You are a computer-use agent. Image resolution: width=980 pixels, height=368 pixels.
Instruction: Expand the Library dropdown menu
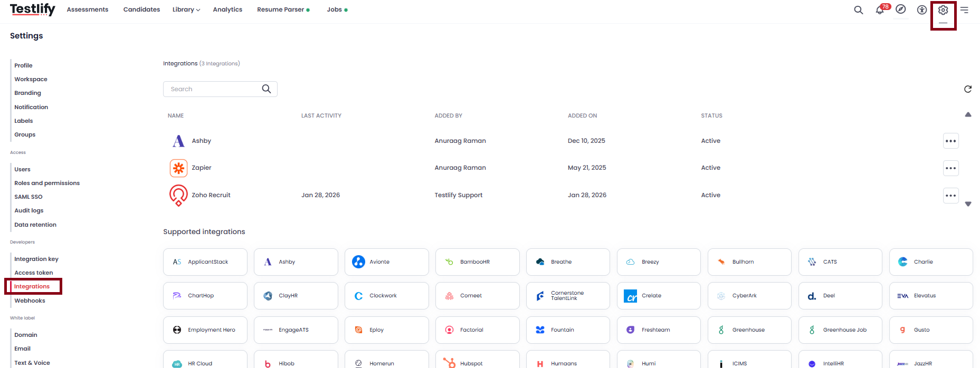pyautogui.click(x=186, y=9)
